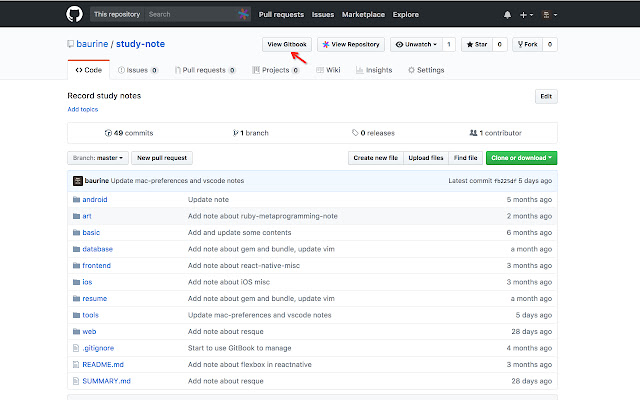Open the Settings tab
The image size is (640, 400).
point(426,70)
